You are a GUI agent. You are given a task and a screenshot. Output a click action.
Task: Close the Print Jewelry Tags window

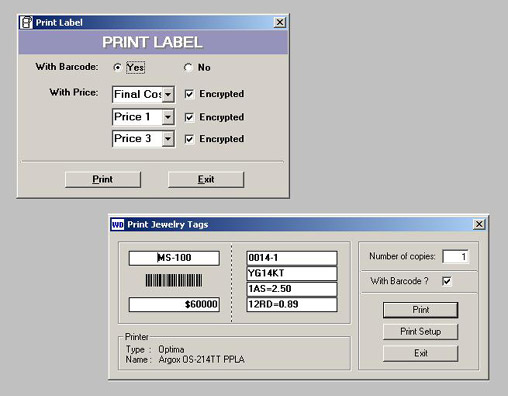coord(479,224)
